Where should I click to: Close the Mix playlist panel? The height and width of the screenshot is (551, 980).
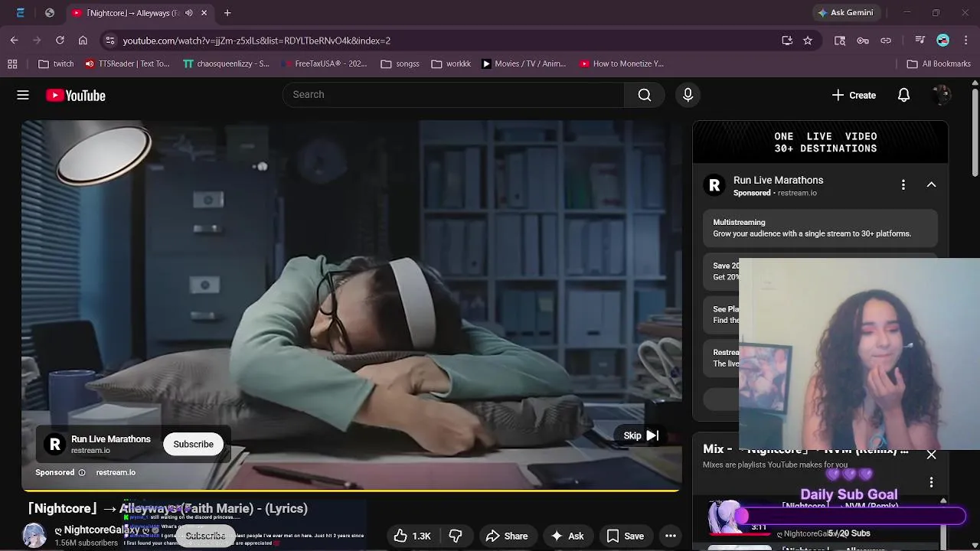tap(931, 455)
